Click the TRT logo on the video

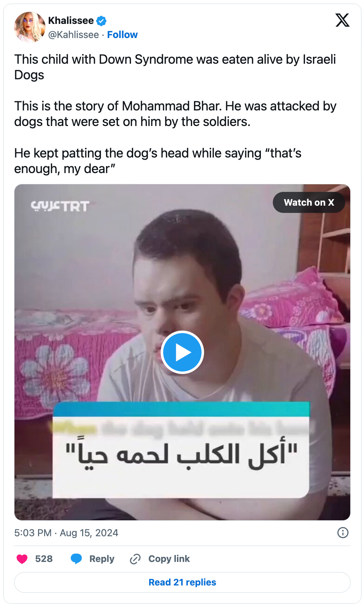60,206
